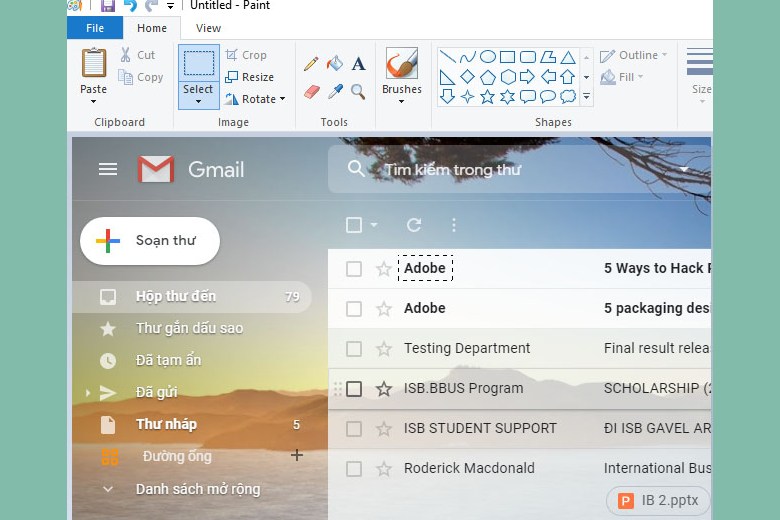Open the Brushes dropdown arrow
This screenshot has height=520, width=780.
pyautogui.click(x=401, y=102)
